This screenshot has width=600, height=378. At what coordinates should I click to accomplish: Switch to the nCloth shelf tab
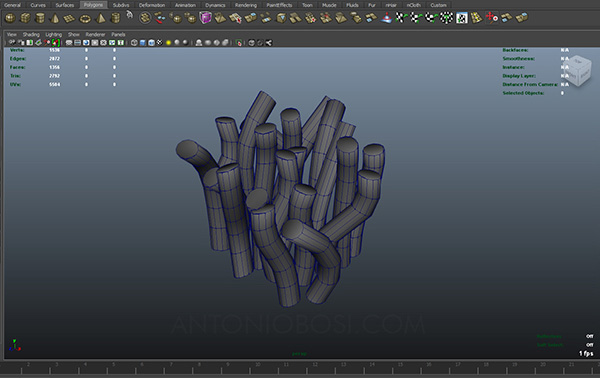414,5
